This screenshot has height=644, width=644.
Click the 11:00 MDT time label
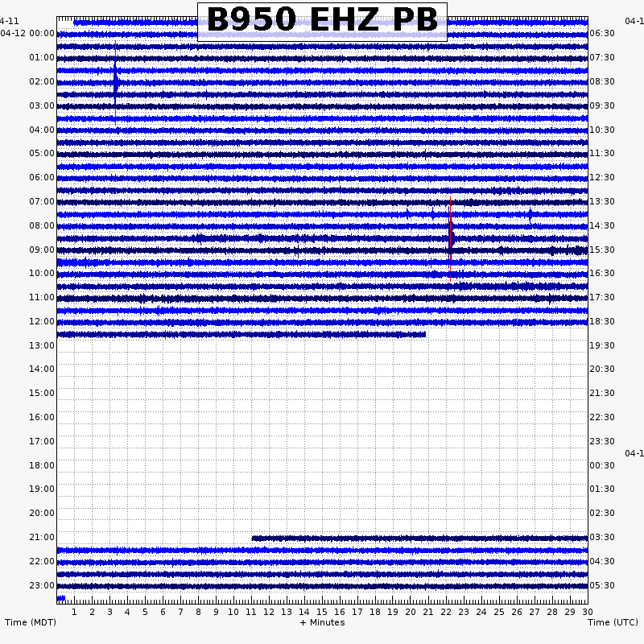[42, 298]
